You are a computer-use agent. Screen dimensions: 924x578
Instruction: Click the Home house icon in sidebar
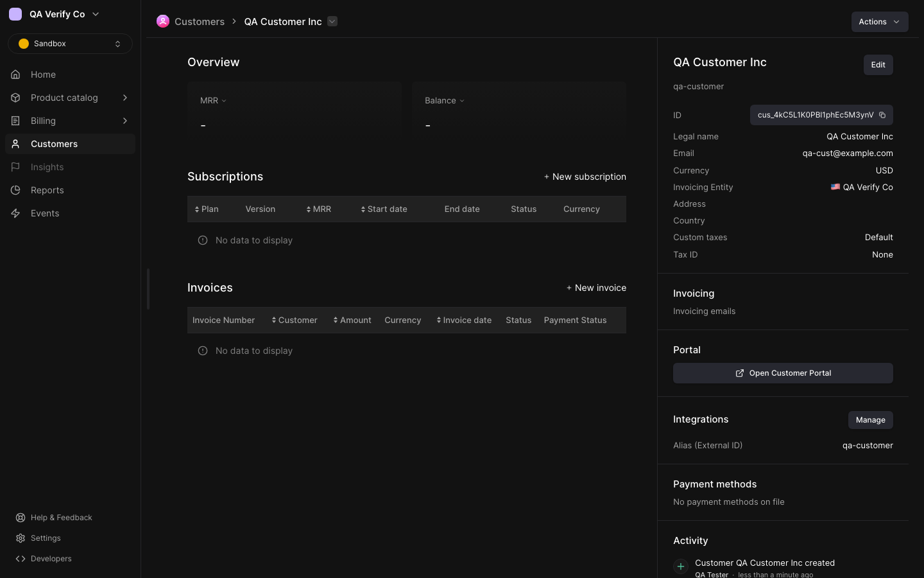click(15, 74)
